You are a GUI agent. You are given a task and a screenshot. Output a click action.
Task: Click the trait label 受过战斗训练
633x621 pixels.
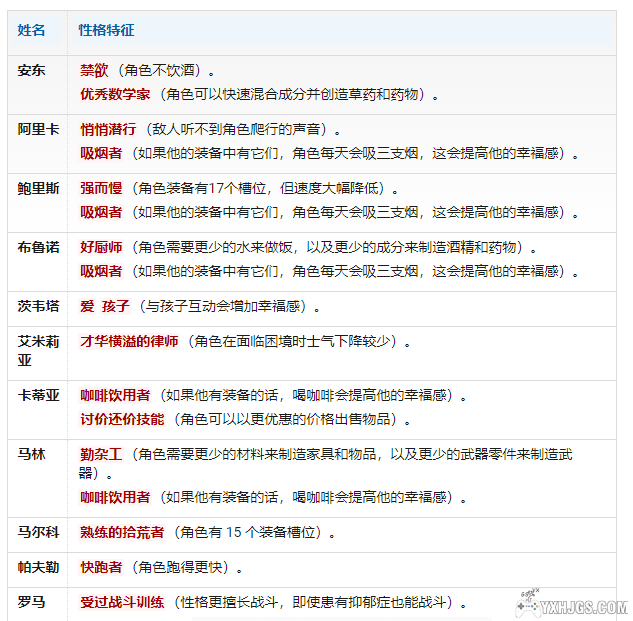(x=122, y=602)
